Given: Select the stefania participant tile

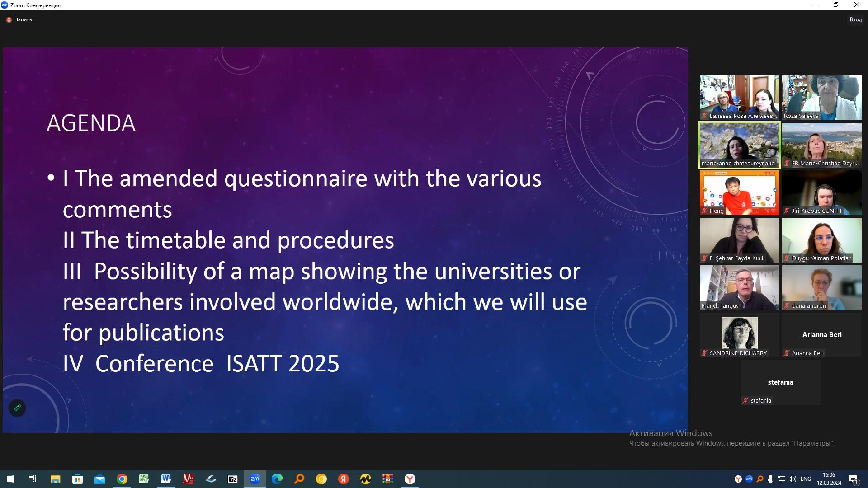Looking at the screenshot, I should click(x=780, y=382).
